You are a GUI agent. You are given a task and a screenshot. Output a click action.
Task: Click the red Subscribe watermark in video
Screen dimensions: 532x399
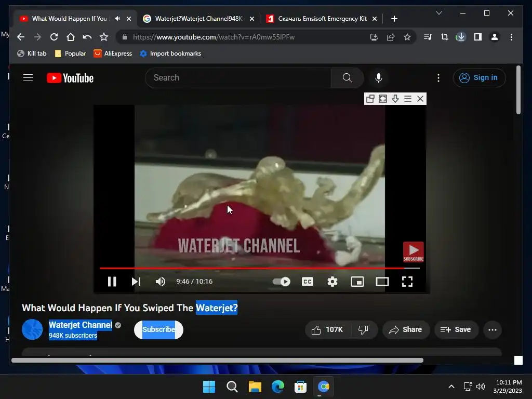click(413, 252)
